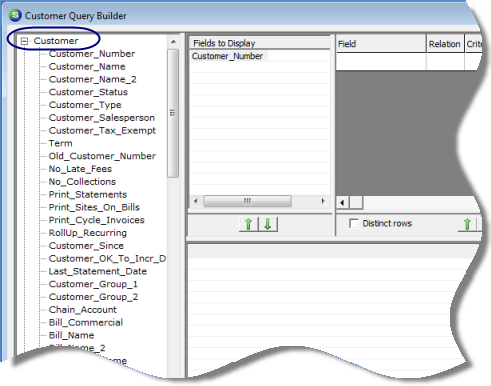491x386 pixels.
Task: Click the left scroll arrow below the criteria grid
Action: [342, 202]
